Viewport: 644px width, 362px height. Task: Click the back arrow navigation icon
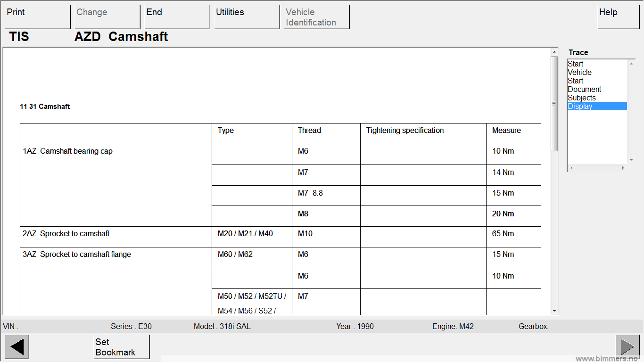click(x=17, y=347)
